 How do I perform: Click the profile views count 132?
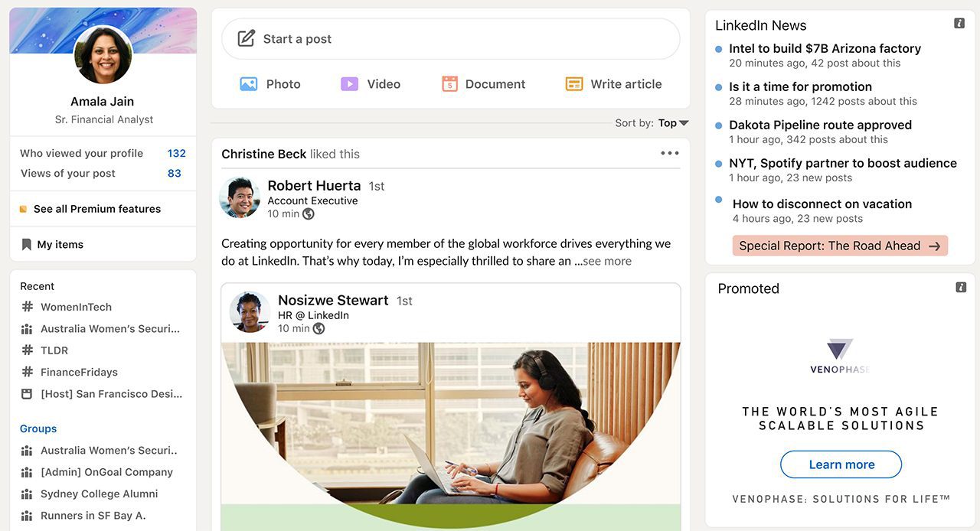176,153
